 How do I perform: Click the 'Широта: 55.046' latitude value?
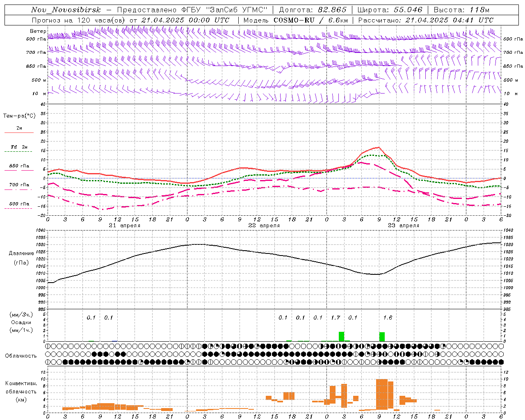pyautogui.click(x=390, y=10)
